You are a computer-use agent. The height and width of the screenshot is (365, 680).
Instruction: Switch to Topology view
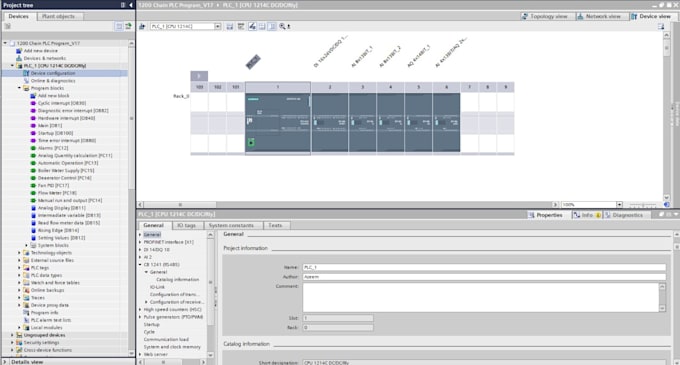545,16
